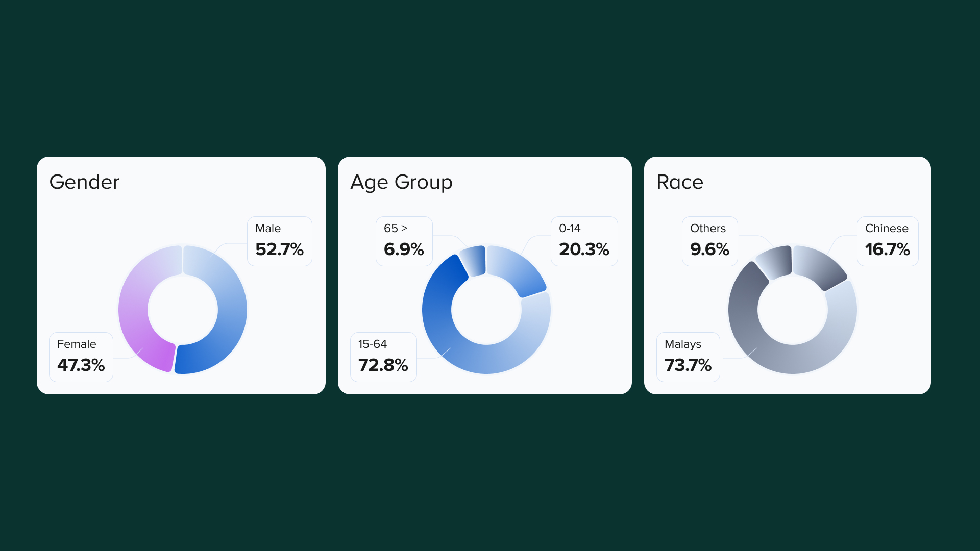Image resolution: width=980 pixels, height=551 pixels.
Task: Click the Others 9.6% label box
Action: point(709,241)
